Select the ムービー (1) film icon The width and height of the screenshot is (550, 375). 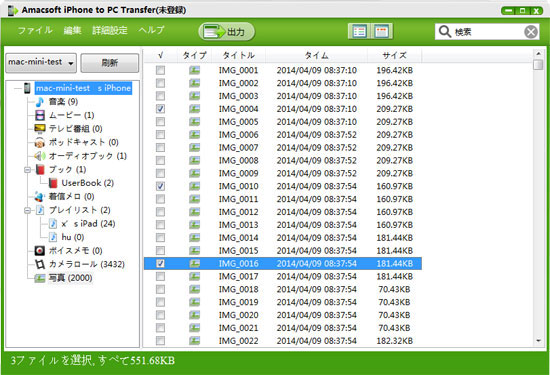[40, 115]
